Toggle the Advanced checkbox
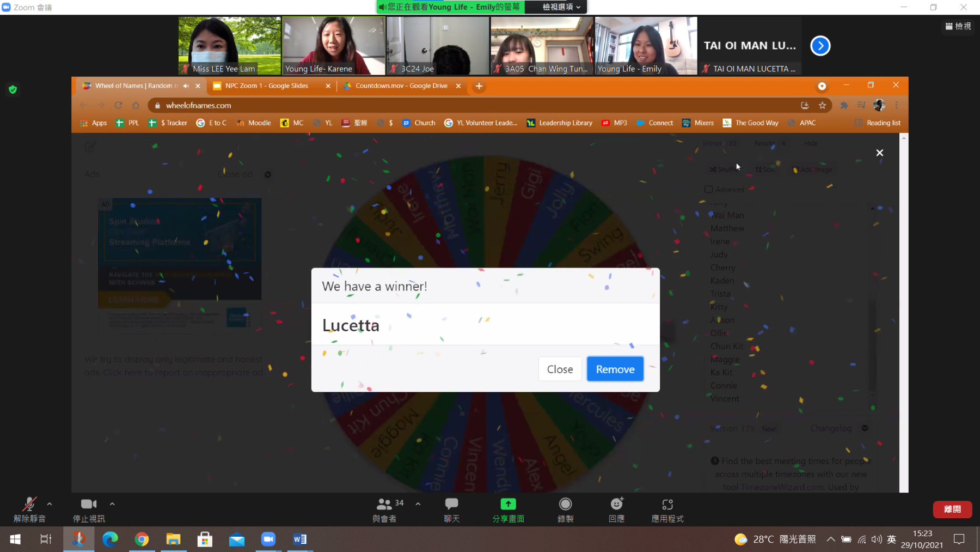Viewport: 980px width, 552px height. [708, 190]
